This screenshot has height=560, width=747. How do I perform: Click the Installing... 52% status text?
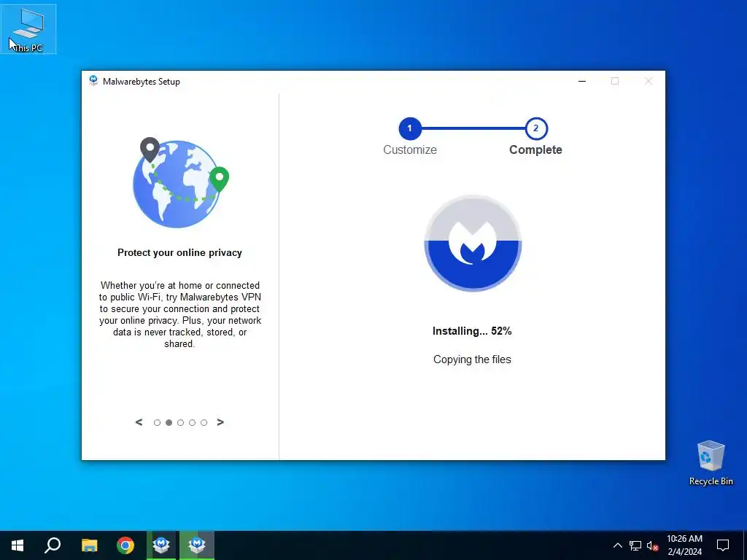point(472,331)
